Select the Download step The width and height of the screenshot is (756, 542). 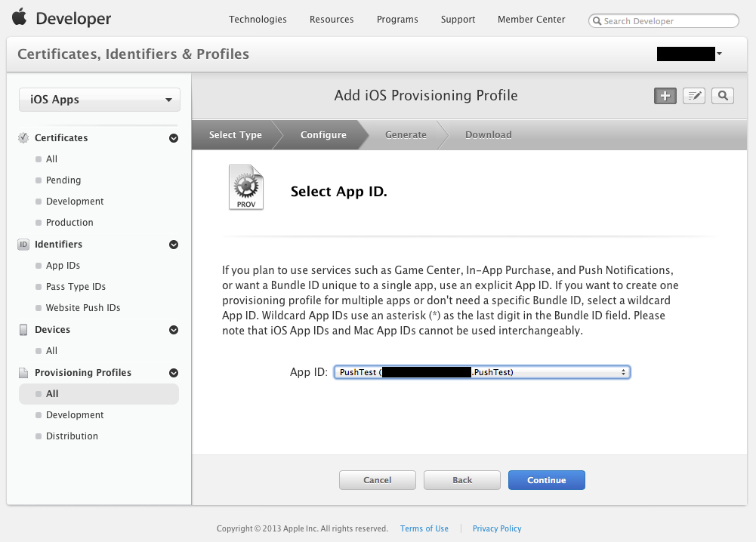tap(489, 135)
